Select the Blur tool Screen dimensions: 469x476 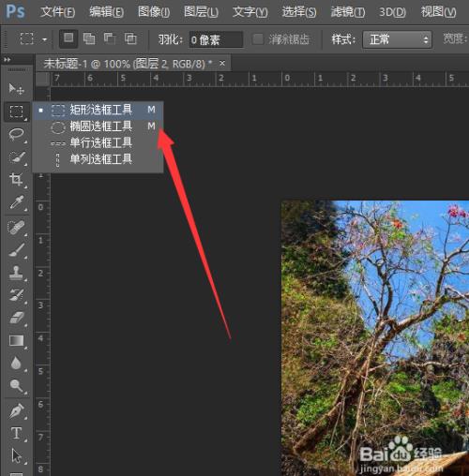16,364
